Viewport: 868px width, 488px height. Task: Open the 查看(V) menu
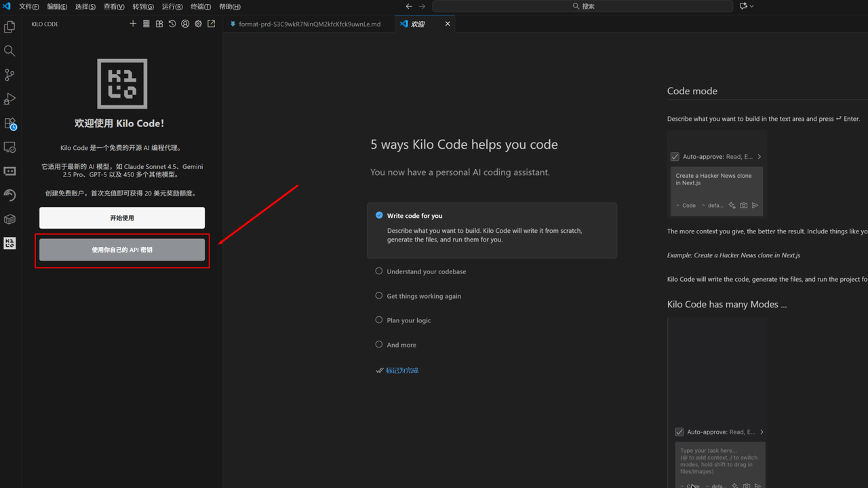(114, 6)
